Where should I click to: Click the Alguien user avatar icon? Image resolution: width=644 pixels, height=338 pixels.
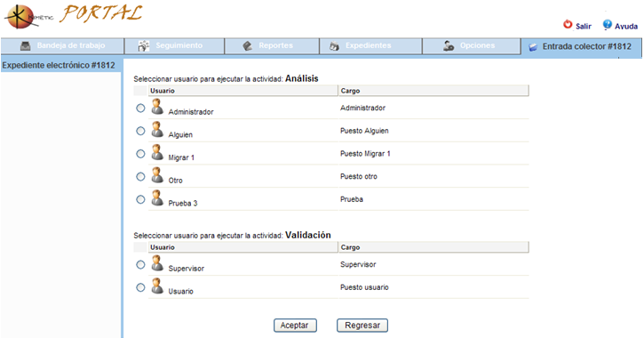click(157, 129)
